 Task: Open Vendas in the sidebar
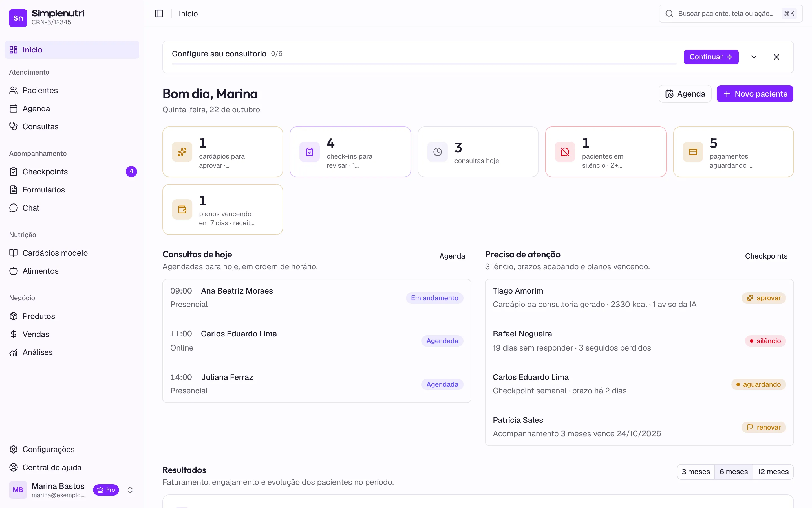coord(72,334)
